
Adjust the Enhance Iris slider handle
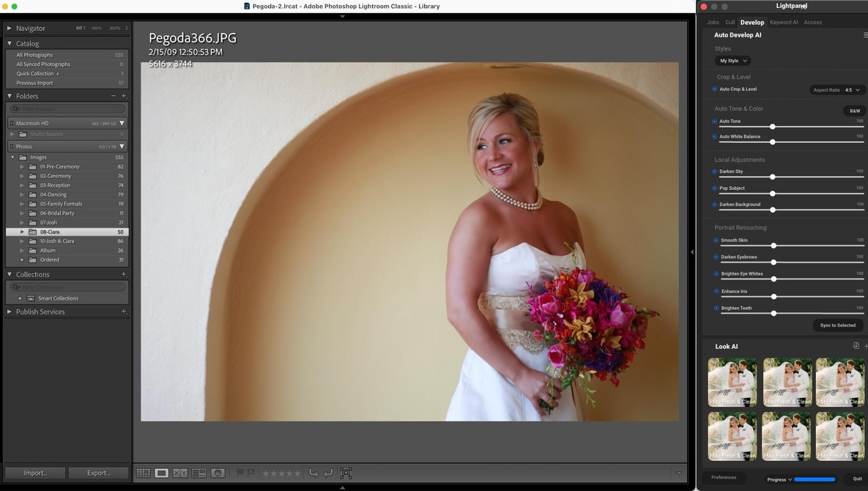point(774,297)
